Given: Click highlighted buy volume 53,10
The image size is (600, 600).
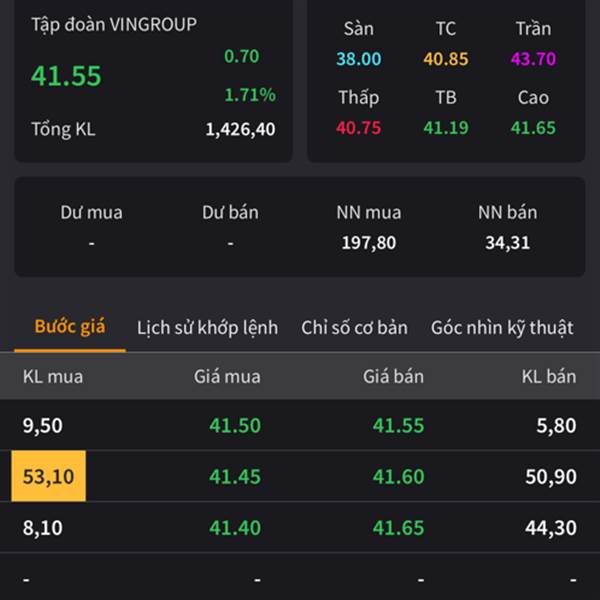Looking at the screenshot, I should (x=49, y=476).
